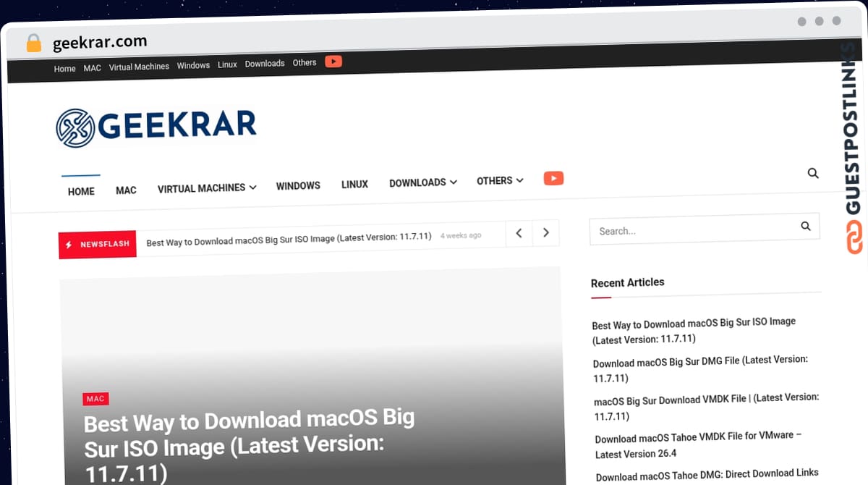
Task: Click the geekrar.com address text
Action: [100, 41]
